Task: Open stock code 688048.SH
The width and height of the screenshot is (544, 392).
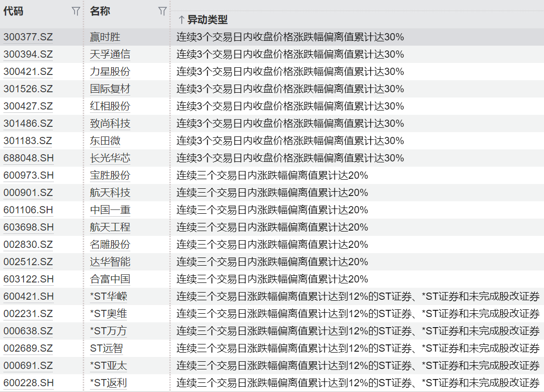Action: click(x=28, y=158)
